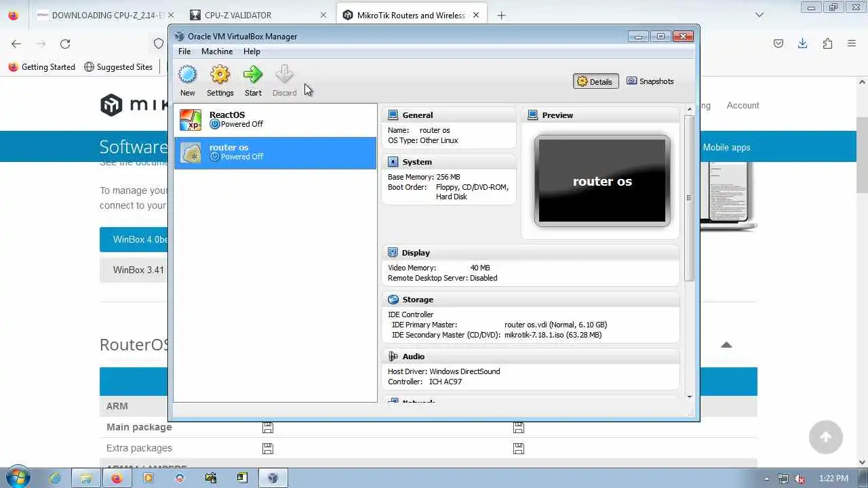The image size is (868, 488).
Task: Start the router os virtual machine
Action: click(x=253, y=81)
